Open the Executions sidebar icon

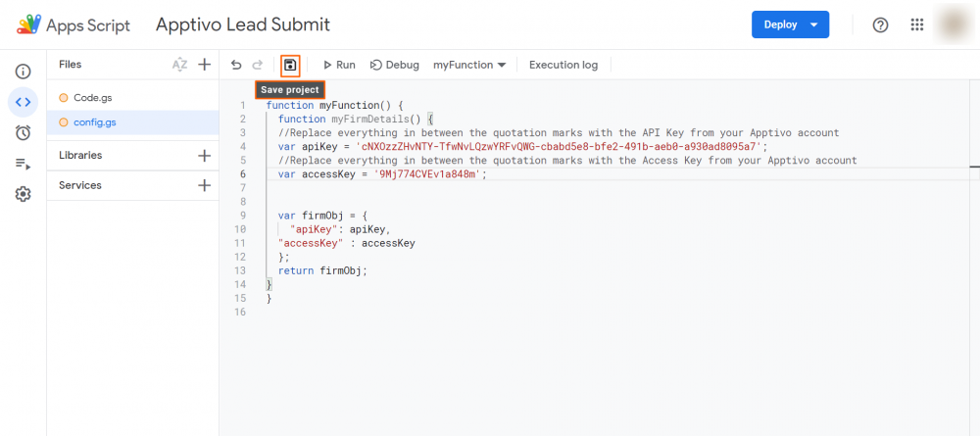(23, 164)
